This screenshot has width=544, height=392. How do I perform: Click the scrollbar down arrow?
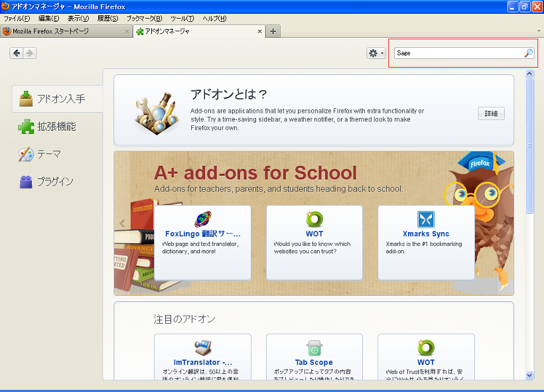point(529,375)
